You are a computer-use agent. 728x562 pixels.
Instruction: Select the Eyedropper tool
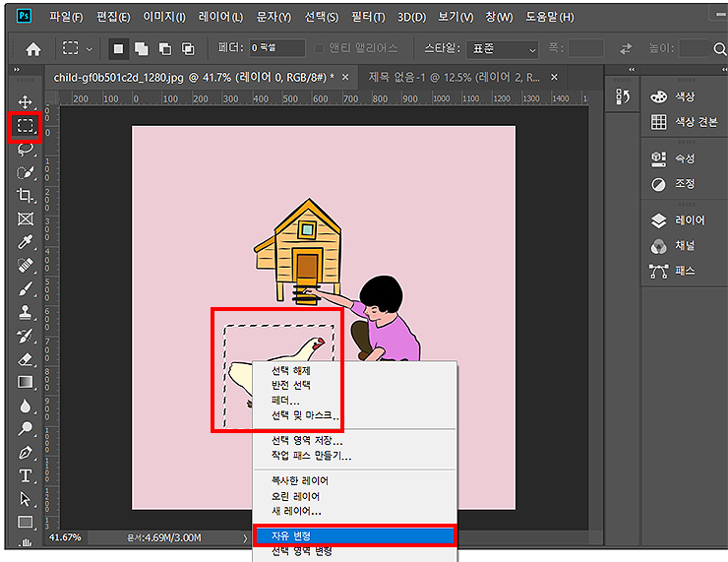tap(25, 242)
